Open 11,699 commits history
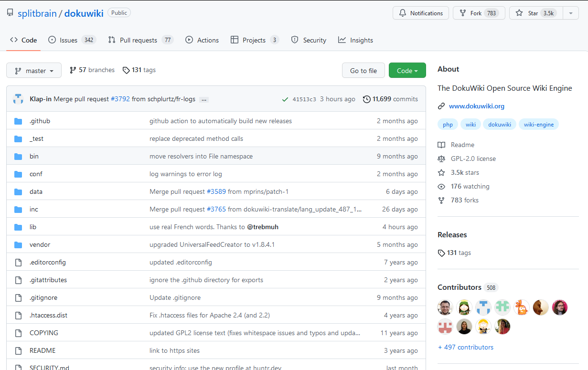 [390, 99]
